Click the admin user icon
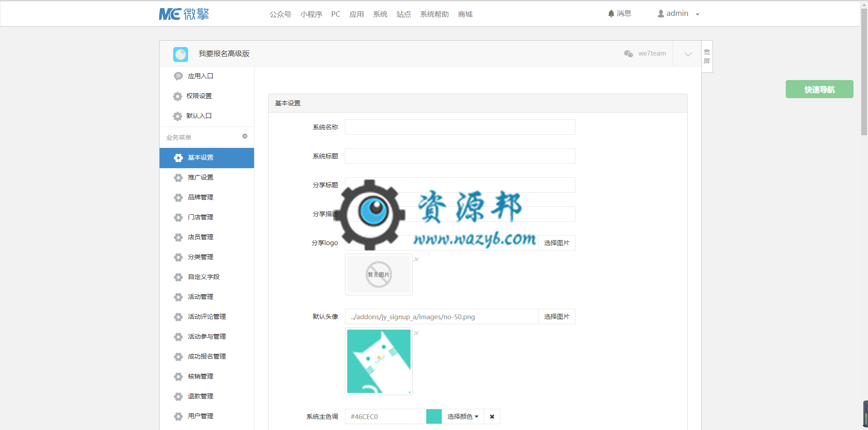The image size is (868, 430). 661,14
